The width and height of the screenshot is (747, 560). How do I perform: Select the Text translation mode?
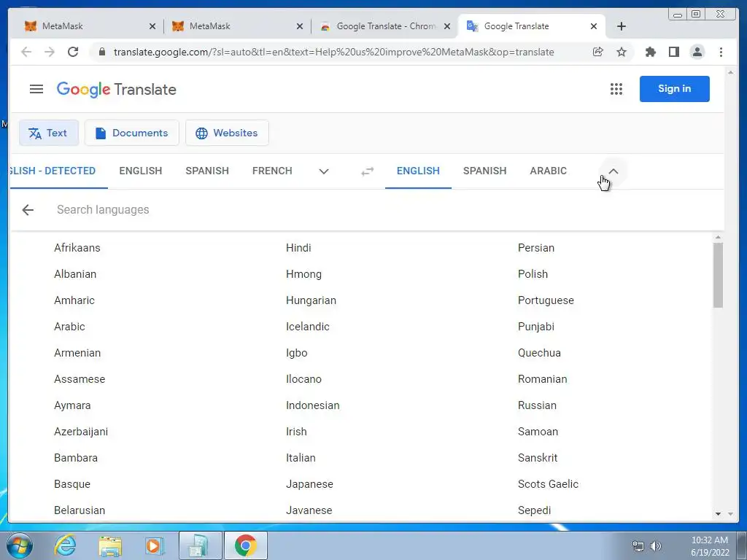pos(49,133)
